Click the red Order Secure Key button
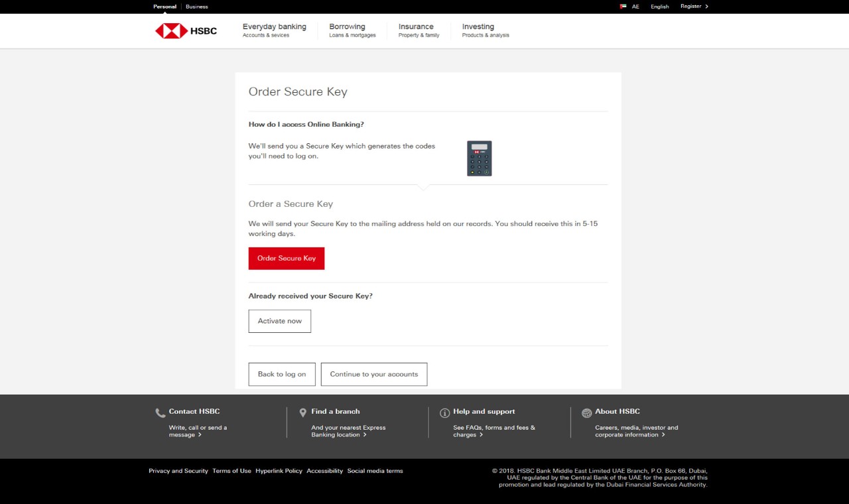Screen dimensions: 849x504 click(287, 259)
